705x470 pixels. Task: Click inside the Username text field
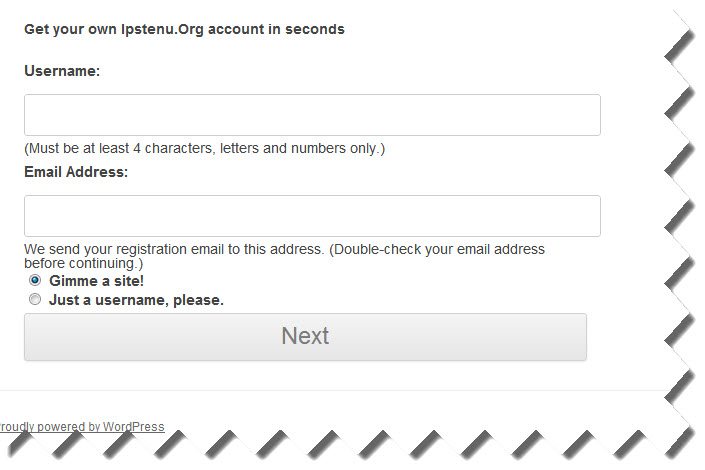coord(312,115)
